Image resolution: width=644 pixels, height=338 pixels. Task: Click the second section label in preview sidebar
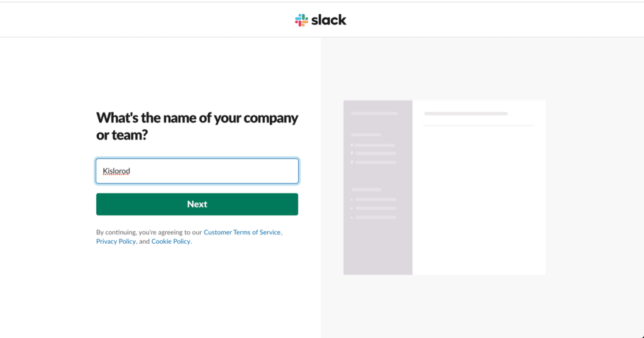coord(366,189)
